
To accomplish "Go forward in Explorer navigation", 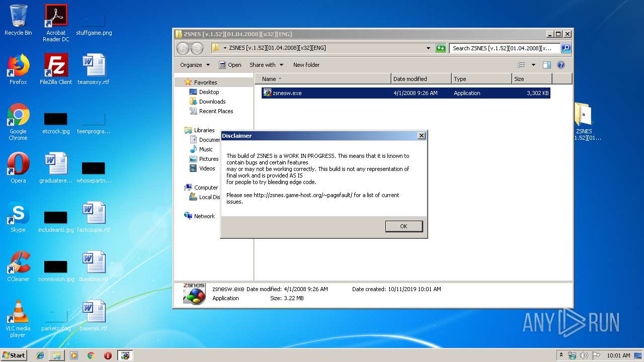I will [x=197, y=48].
